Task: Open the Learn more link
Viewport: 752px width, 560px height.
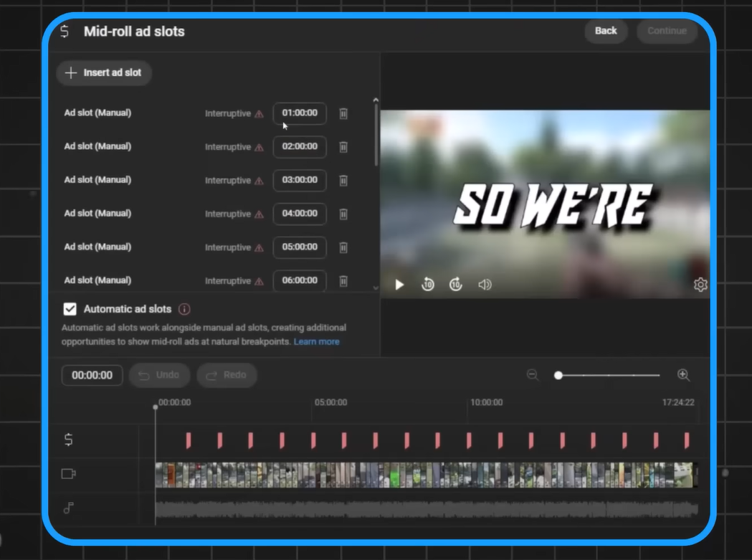Action: (x=317, y=341)
